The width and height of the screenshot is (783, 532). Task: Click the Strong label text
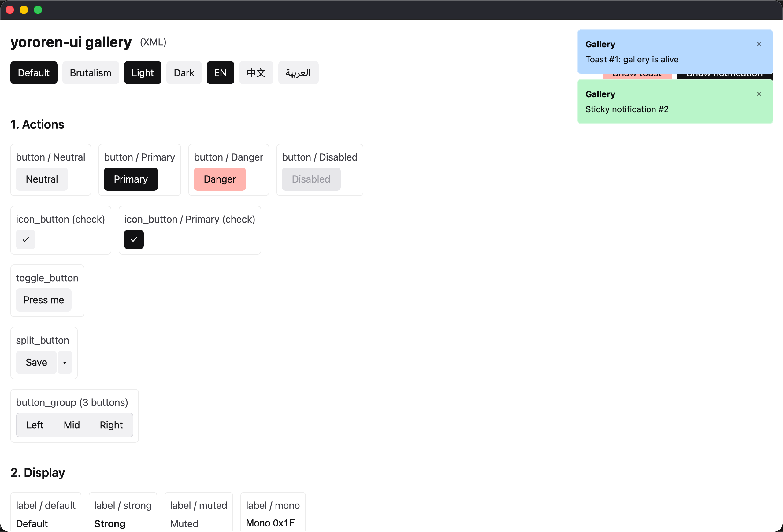[110, 523]
